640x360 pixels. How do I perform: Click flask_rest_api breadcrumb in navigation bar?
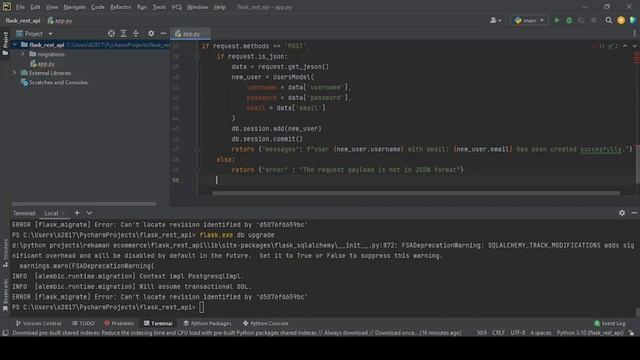click(x=23, y=20)
